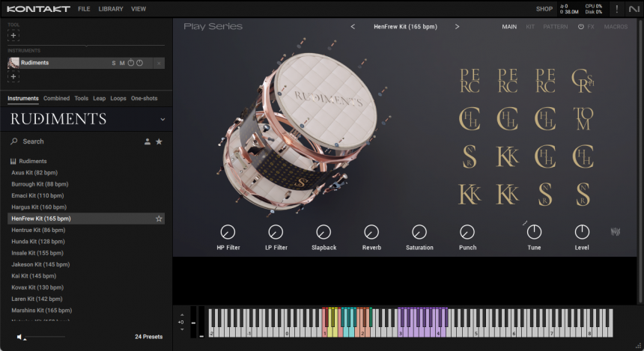Switch to the PATTERN page
Screen dimensions: 644x351
point(556,27)
